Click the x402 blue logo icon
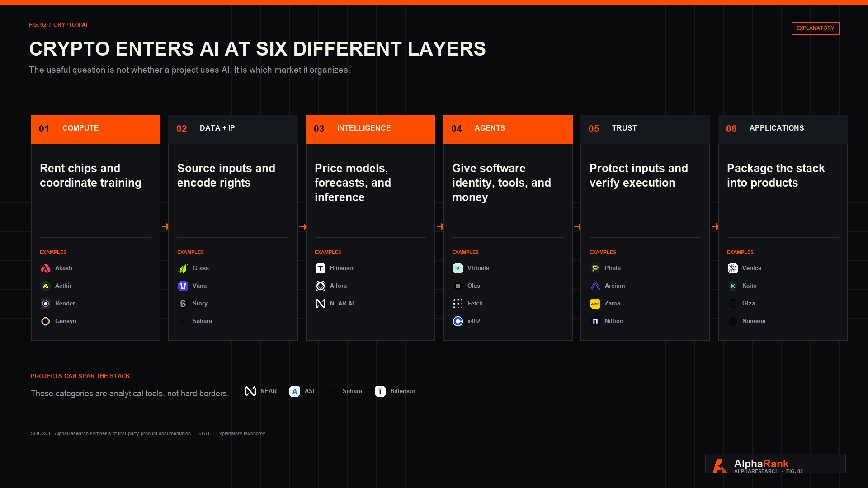Image resolution: width=868 pixels, height=488 pixels. tap(458, 321)
